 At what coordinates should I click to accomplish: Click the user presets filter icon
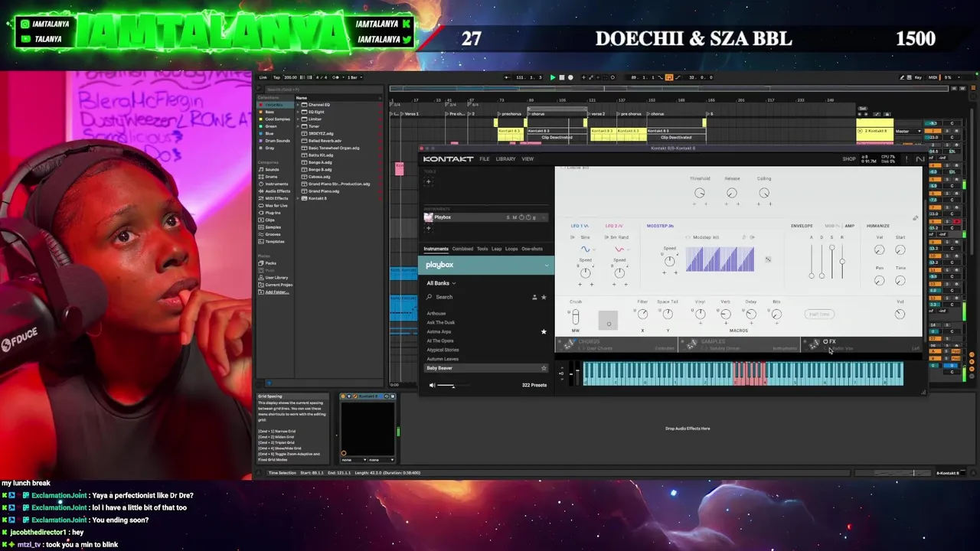pyautogui.click(x=534, y=297)
